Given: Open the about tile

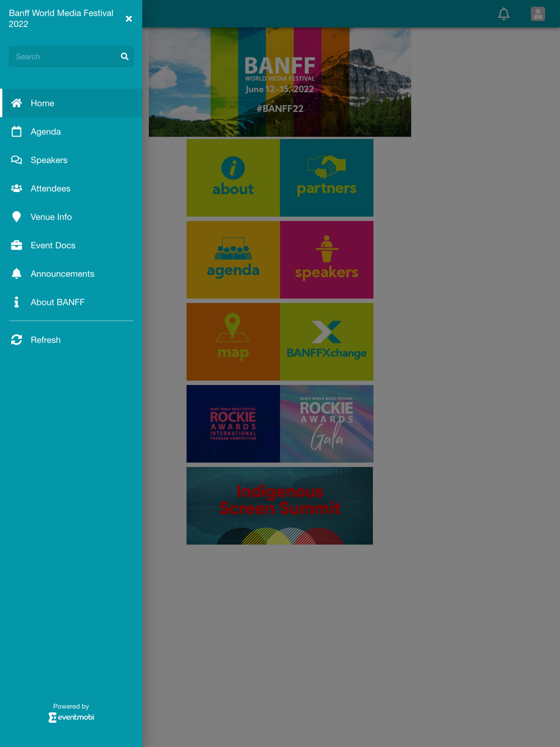Looking at the screenshot, I should 233,178.
